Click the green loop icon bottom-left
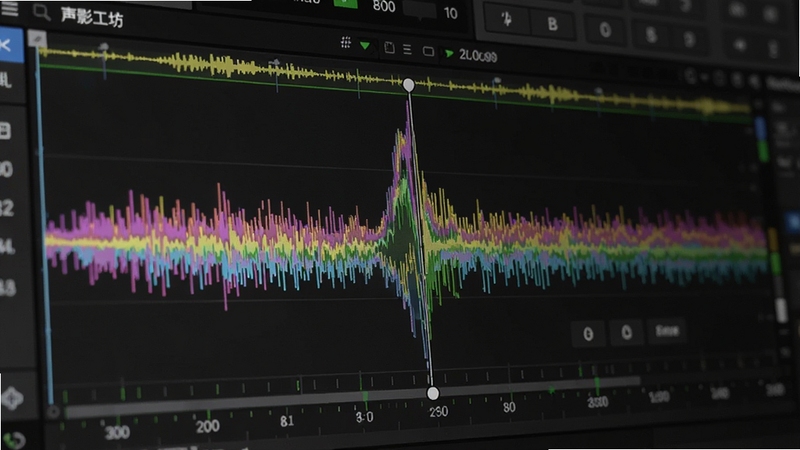The image size is (800, 450). pos(14,440)
